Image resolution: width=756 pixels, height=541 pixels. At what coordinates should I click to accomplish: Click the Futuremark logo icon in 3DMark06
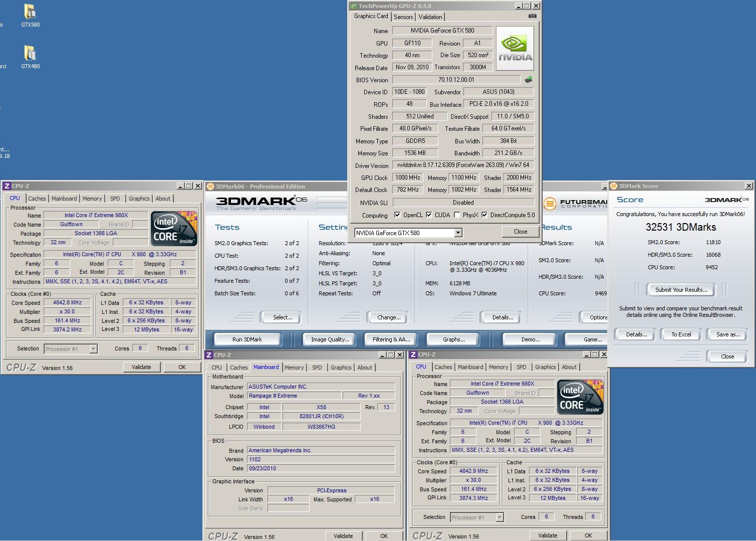click(550, 204)
